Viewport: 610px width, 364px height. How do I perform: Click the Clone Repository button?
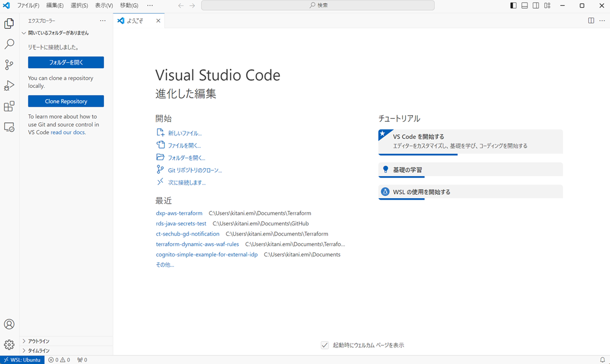click(x=66, y=101)
